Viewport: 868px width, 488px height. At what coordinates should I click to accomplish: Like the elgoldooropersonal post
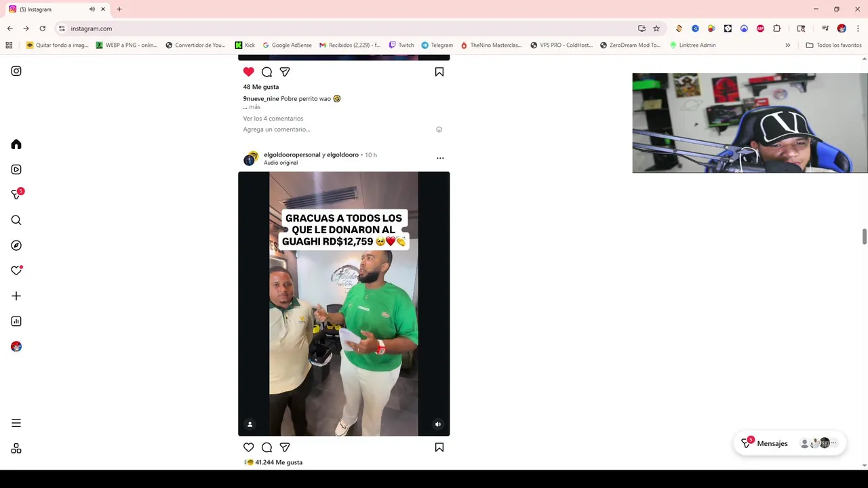pyautogui.click(x=249, y=447)
